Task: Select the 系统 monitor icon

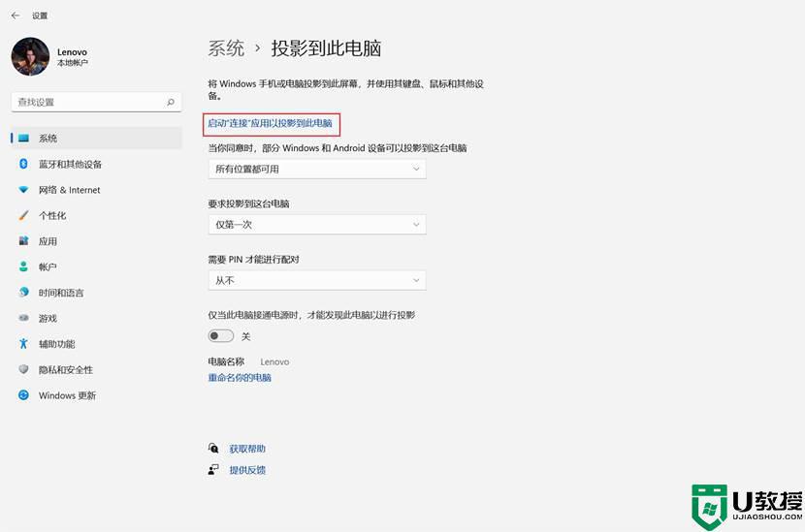Action: (x=23, y=138)
